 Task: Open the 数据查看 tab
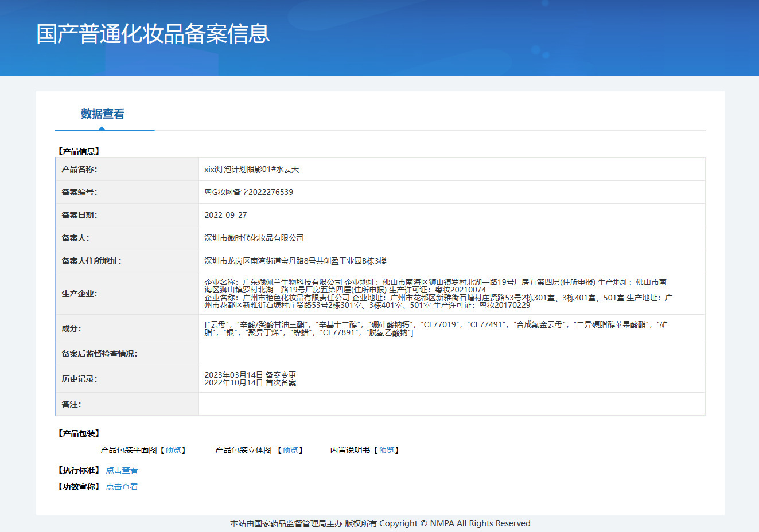tap(103, 114)
